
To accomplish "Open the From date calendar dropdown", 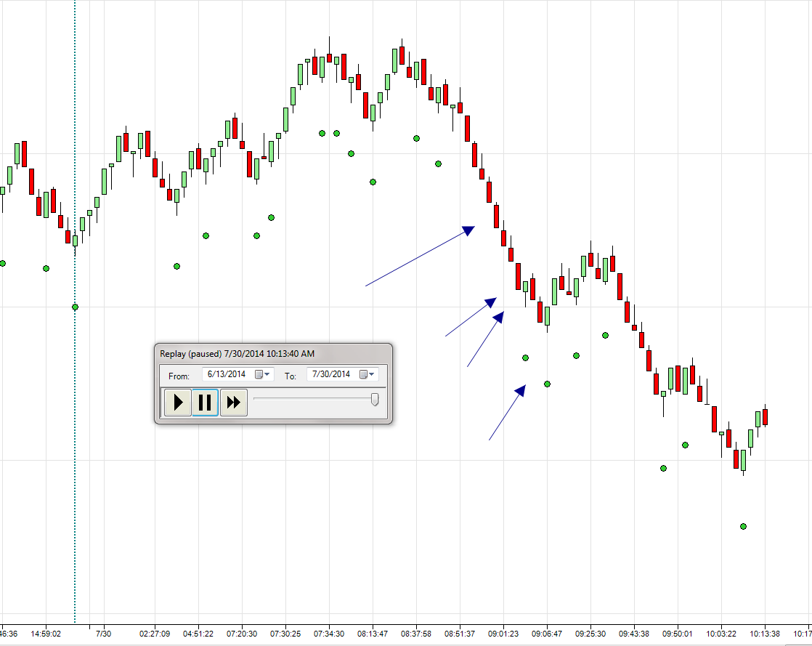I will pyautogui.click(x=262, y=374).
